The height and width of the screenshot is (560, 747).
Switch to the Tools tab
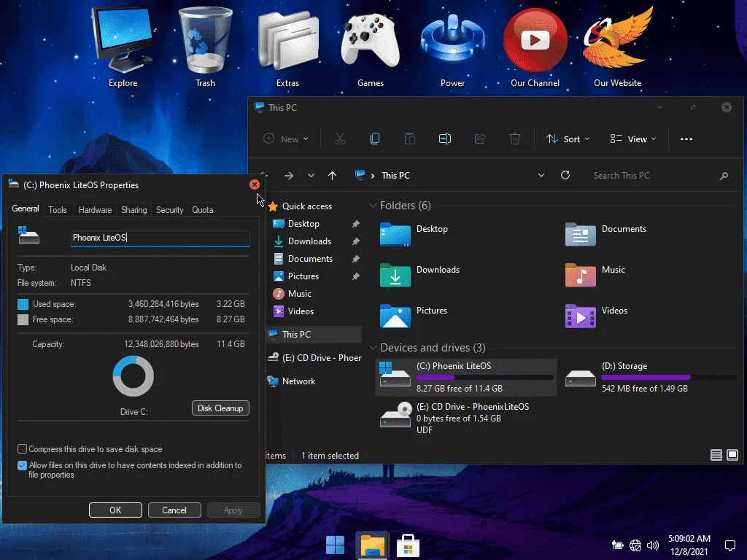tap(57, 210)
